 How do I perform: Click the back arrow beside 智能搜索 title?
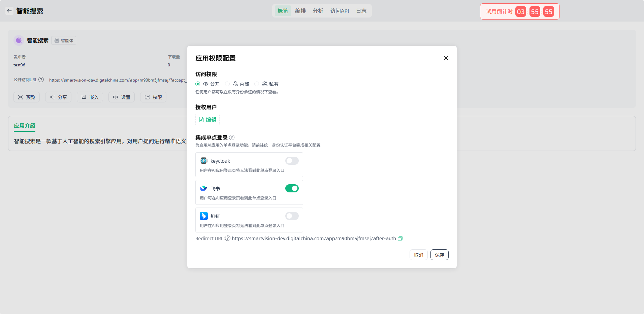tap(9, 11)
